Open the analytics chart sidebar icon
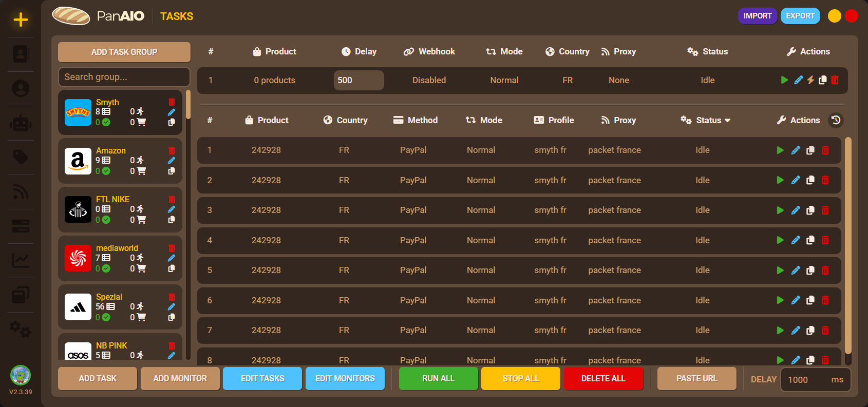Image resolution: width=868 pixels, height=407 pixels. tap(21, 260)
